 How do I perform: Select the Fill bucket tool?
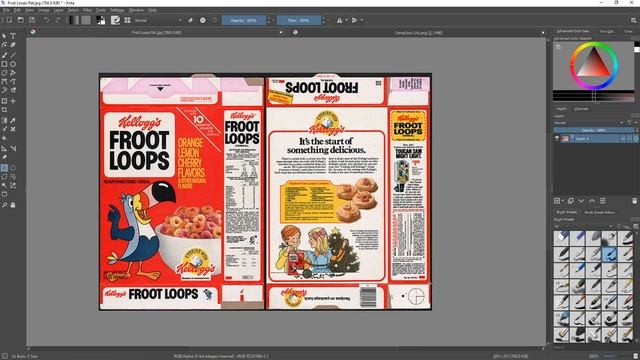[x=4, y=139]
